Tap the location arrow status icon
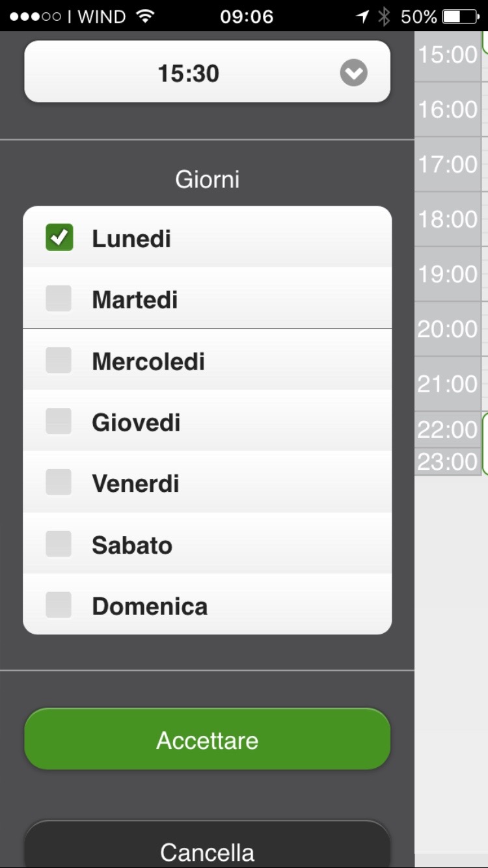The width and height of the screenshot is (488, 868). [x=362, y=16]
